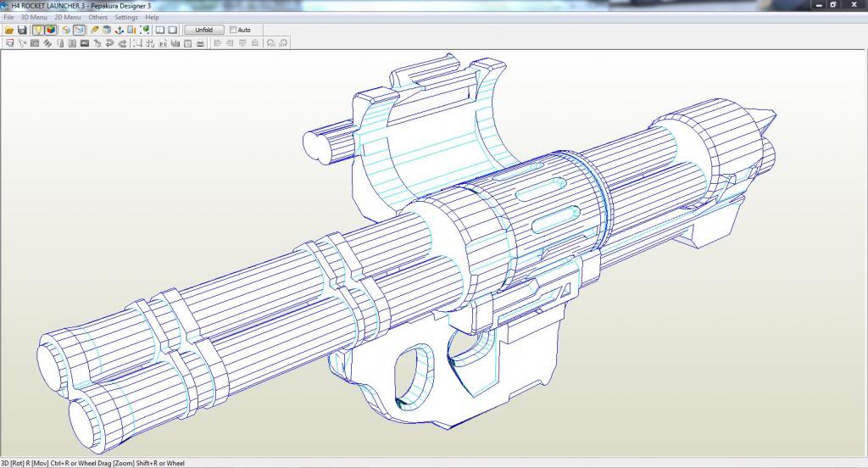868x468 pixels.
Task: Click the grayed rotate-right icon
Action: tap(283, 43)
